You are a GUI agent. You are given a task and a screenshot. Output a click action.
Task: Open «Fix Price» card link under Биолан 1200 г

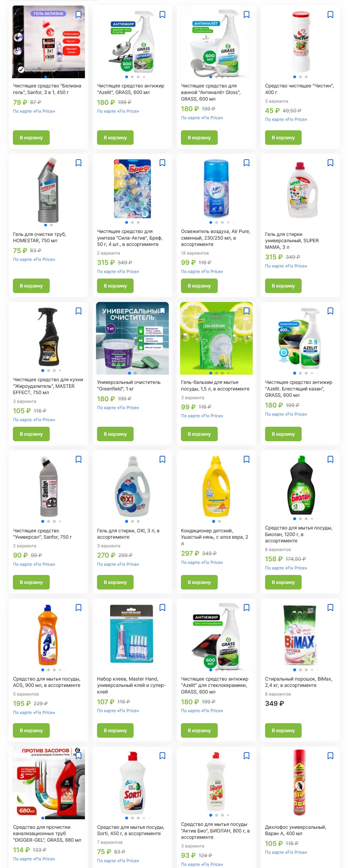286,568
